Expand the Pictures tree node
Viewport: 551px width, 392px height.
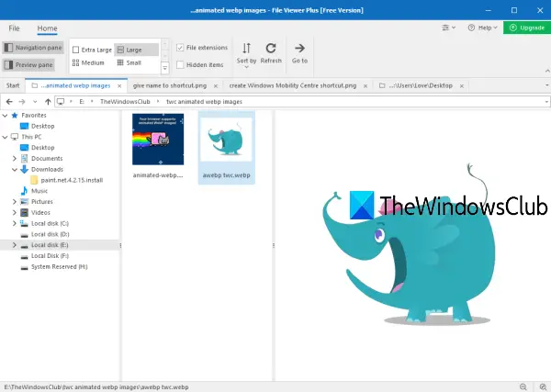(x=15, y=202)
